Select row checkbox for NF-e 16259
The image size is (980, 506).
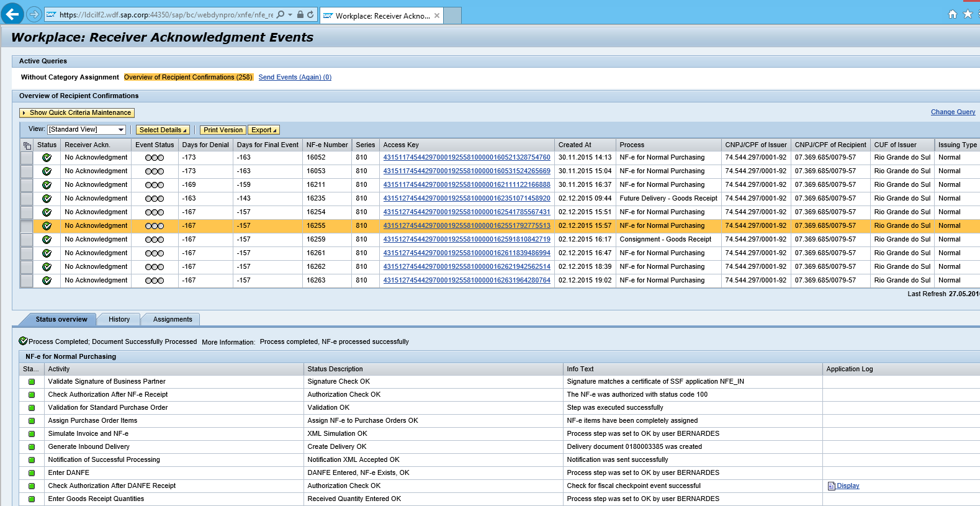click(x=27, y=240)
